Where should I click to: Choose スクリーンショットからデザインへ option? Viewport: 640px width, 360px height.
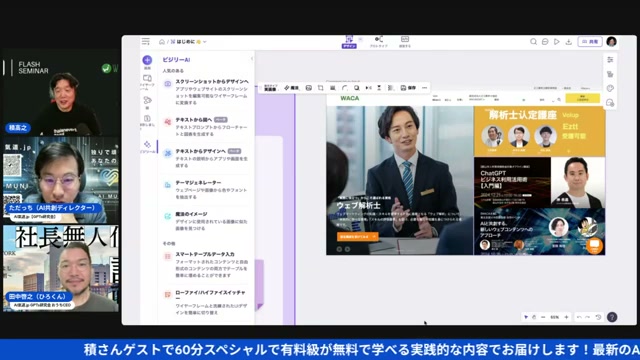point(206,92)
